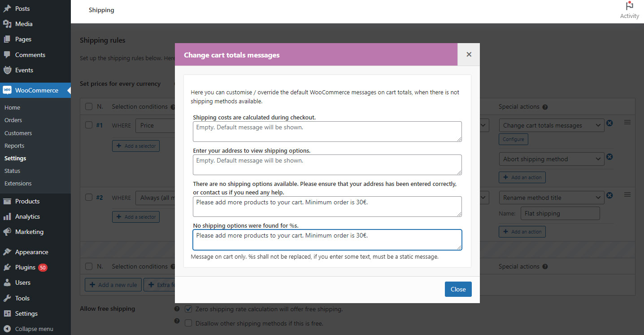Click the Activity flag icon
644x335 pixels.
tap(629, 6)
